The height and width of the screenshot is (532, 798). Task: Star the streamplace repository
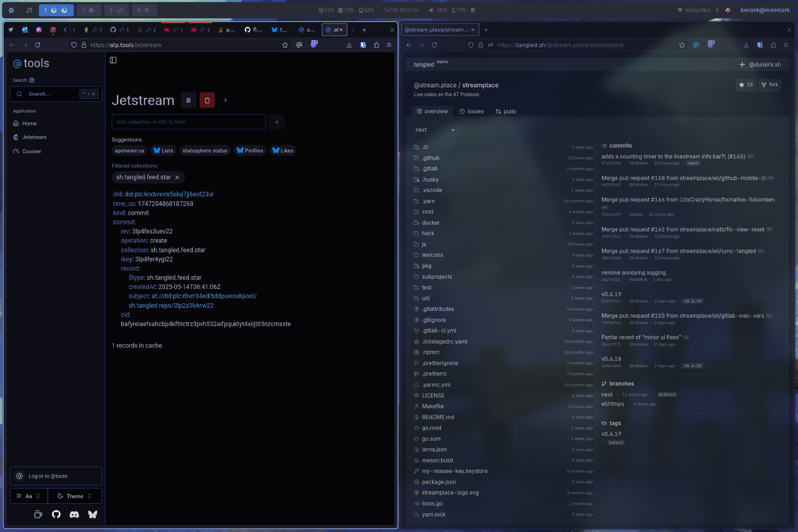(x=746, y=85)
